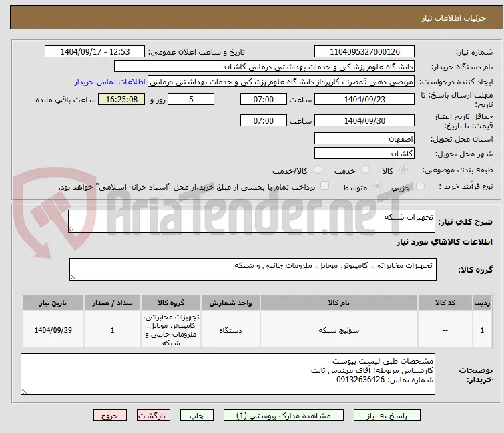Click the countdown timer 16:25:08
The height and width of the screenshot is (433, 504).
[x=121, y=99]
